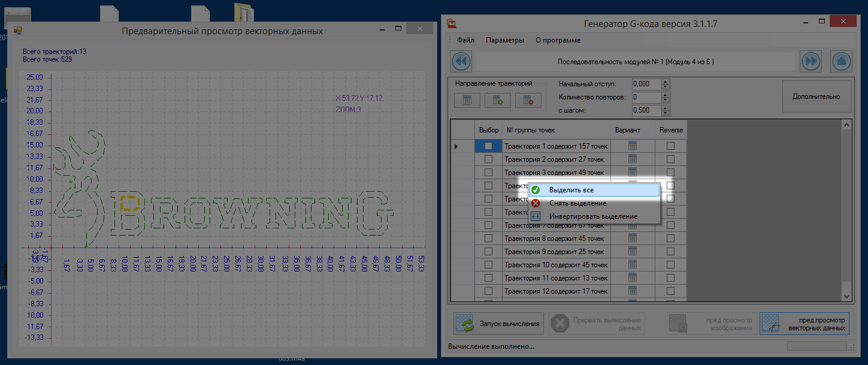This screenshot has height=365, width=868.
Task: Click table scrollbar up arrow
Action: [x=846, y=125]
